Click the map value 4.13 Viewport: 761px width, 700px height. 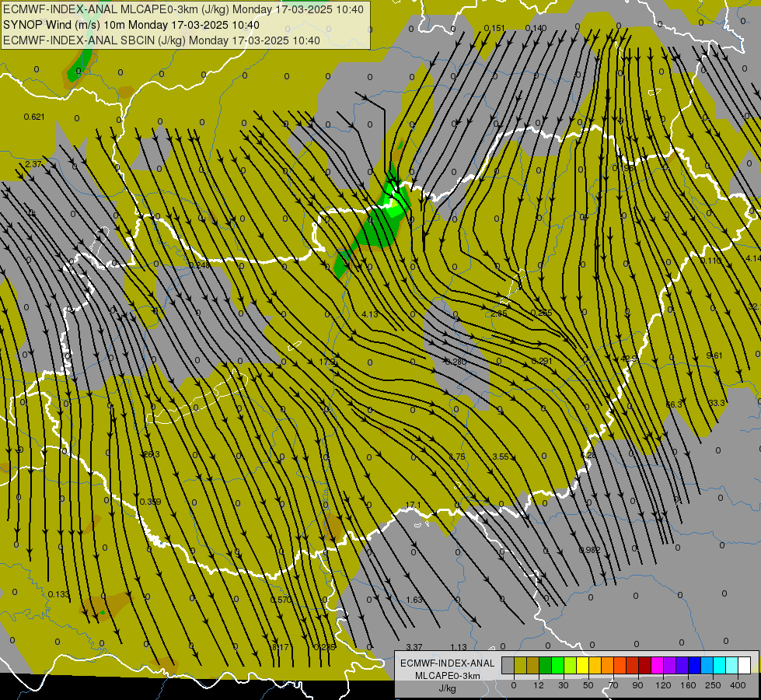coord(370,314)
